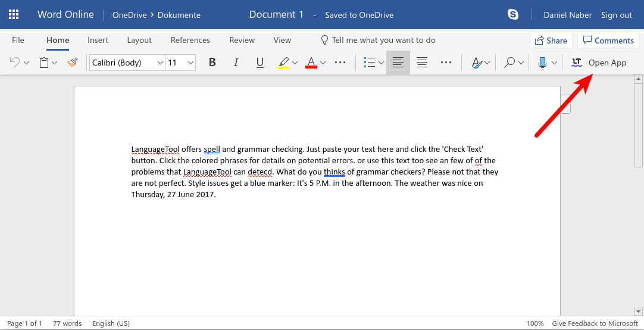Open the File menu tab
The image size is (644, 330).
18,41
